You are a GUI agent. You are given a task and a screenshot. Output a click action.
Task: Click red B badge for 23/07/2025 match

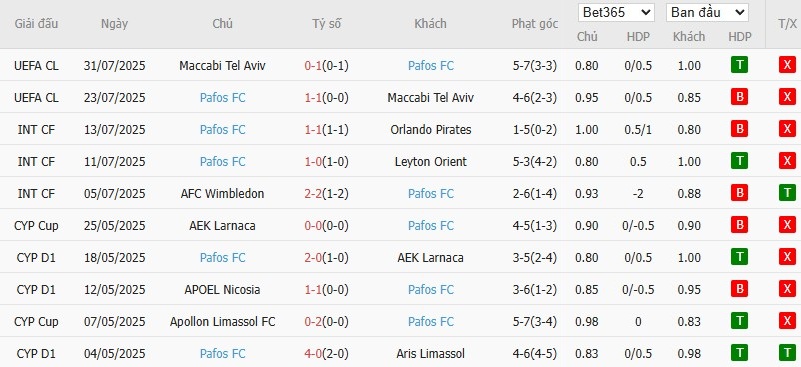pos(739,97)
